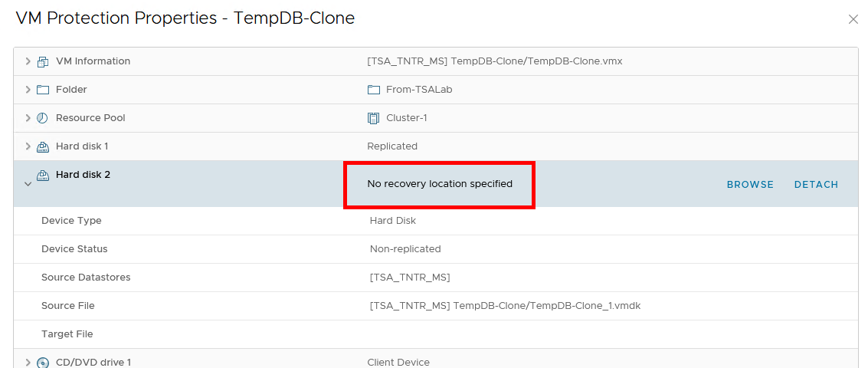868x368 pixels.
Task: Select the Device Status row
Action: 74,249
